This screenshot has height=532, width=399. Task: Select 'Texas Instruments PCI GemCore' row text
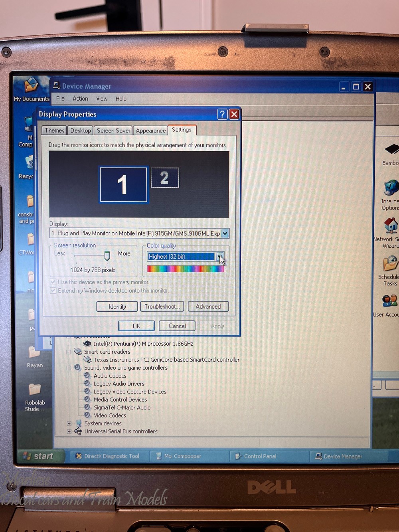click(166, 360)
